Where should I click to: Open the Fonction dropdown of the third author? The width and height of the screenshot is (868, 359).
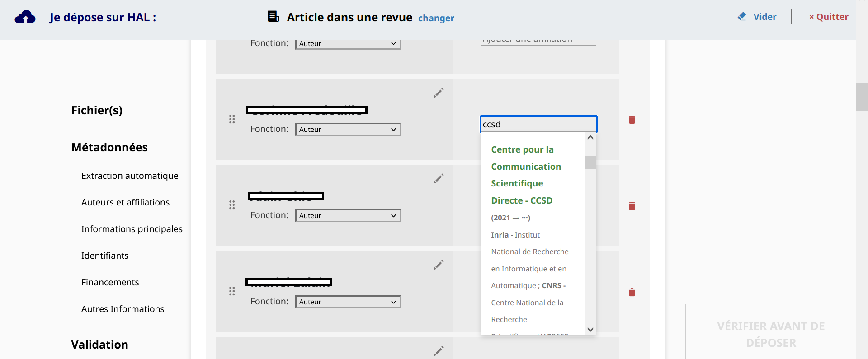click(348, 216)
